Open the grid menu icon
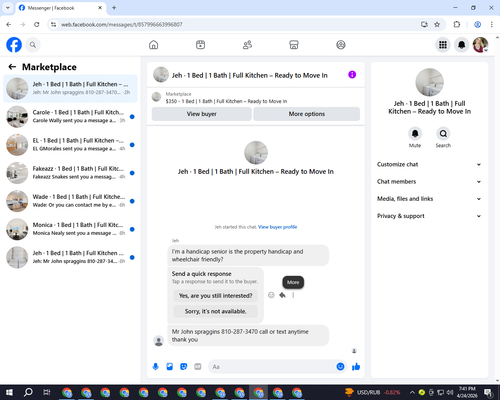The height and width of the screenshot is (400, 500). (443, 45)
